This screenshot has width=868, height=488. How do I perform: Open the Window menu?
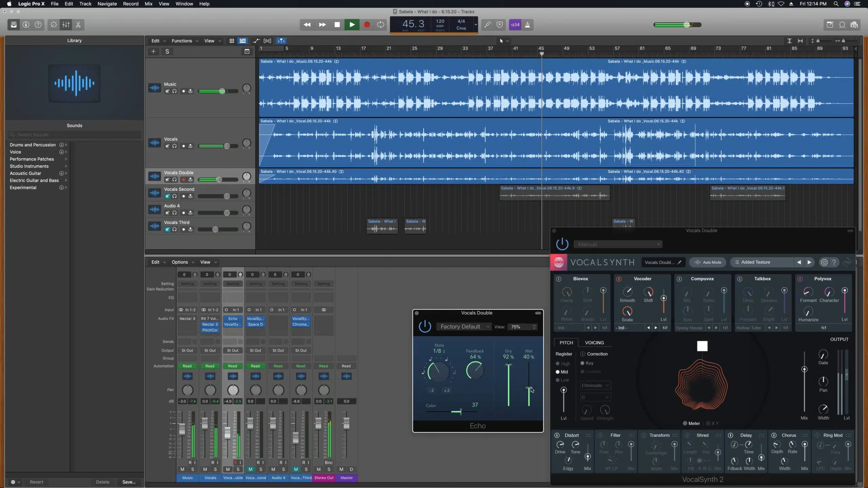[184, 4]
